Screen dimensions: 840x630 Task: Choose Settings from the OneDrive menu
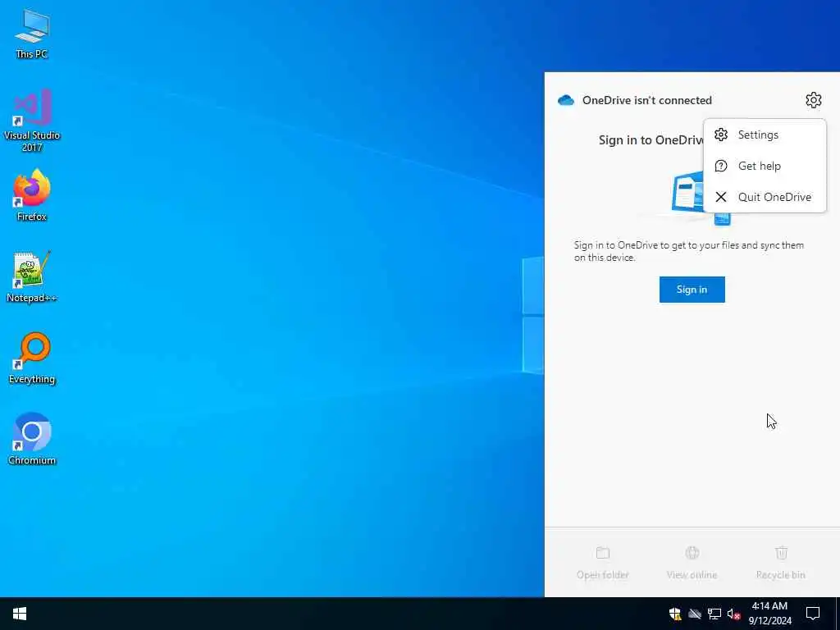point(765,135)
